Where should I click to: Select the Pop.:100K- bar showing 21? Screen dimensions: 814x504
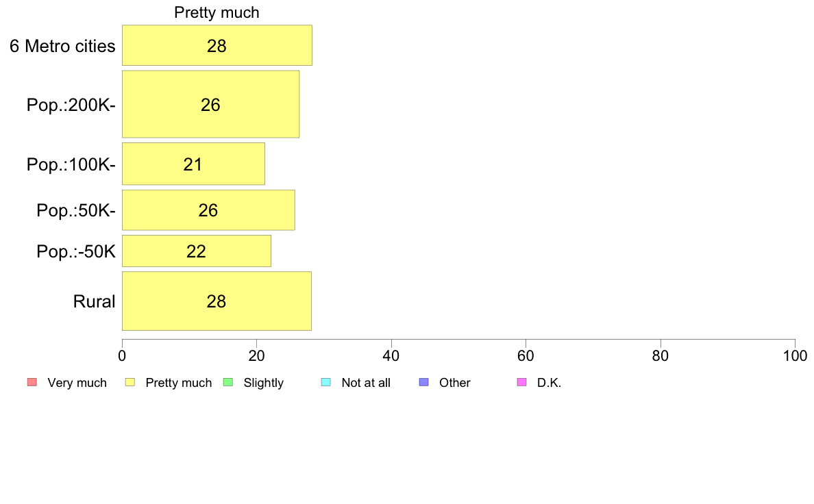click(x=193, y=164)
